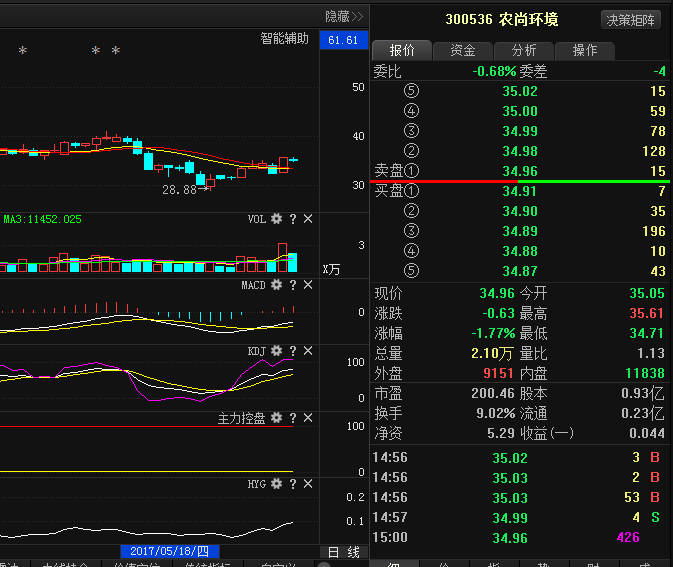Close the HYG indicator panel
Screen dimensions: 673x567
pos(308,484)
